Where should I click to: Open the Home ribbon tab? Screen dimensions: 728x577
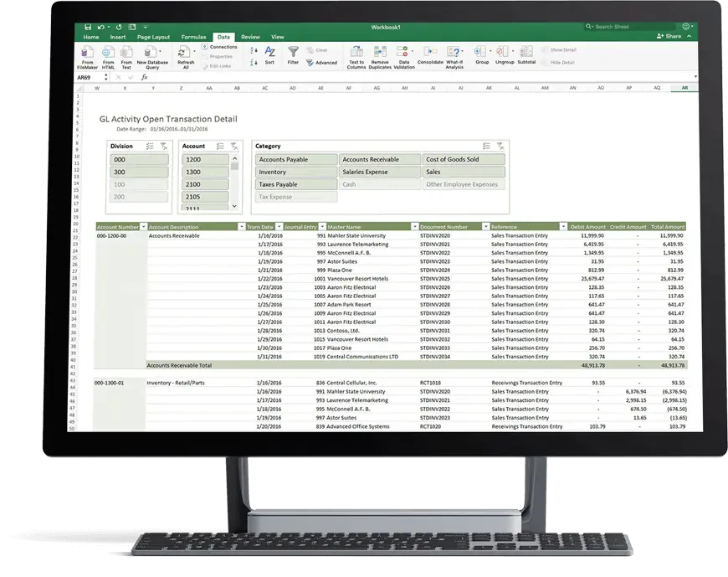pyautogui.click(x=91, y=37)
